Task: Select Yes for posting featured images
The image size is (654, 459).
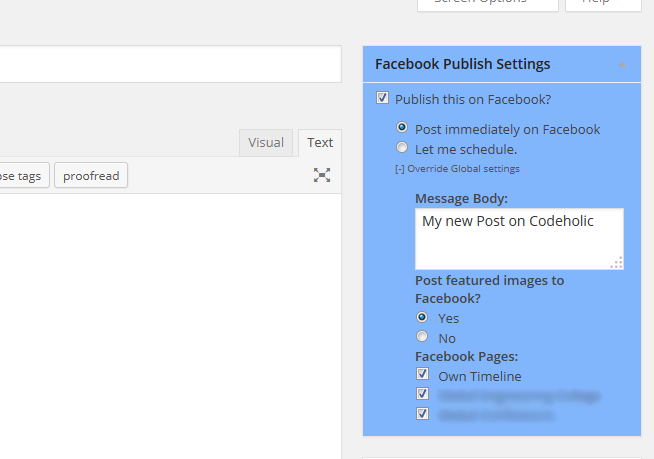Action: coord(422,317)
